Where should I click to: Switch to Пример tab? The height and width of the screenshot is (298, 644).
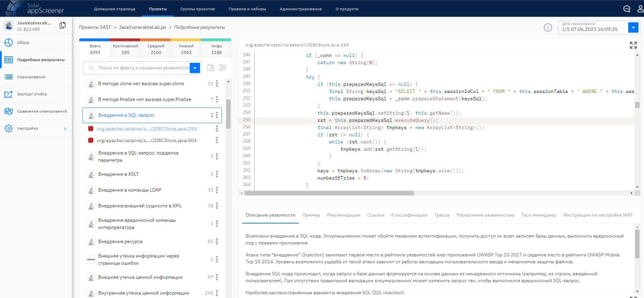(311, 215)
